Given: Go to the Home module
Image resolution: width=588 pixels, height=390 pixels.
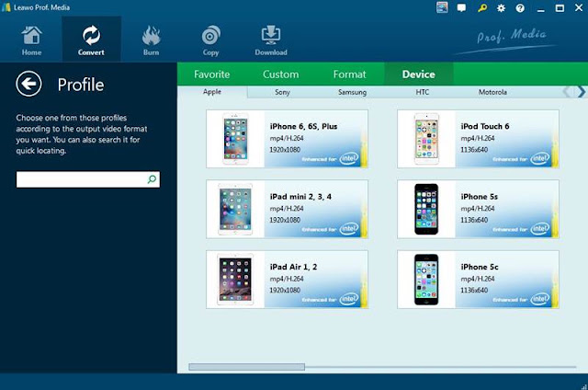Looking at the screenshot, I should pos(31,40).
